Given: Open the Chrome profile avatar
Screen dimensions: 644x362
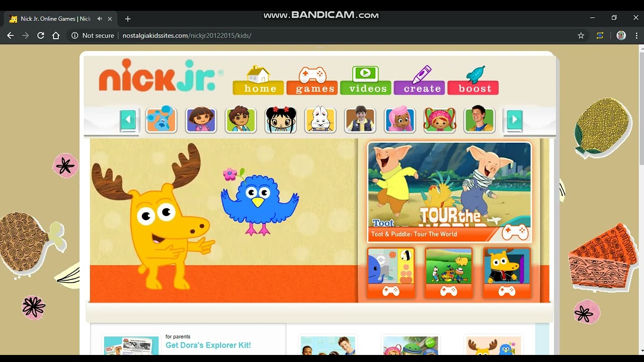Looking at the screenshot, I should pyautogui.click(x=621, y=36).
